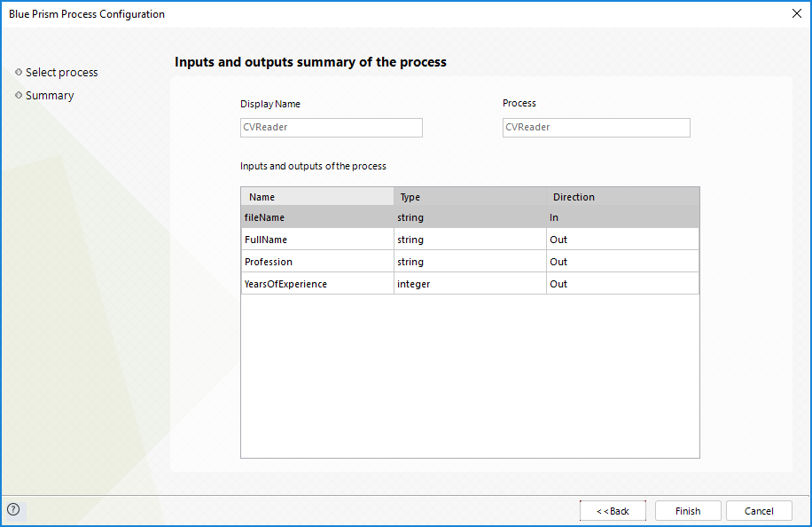
Task: Sort by the Name column header
Action: [x=317, y=197]
